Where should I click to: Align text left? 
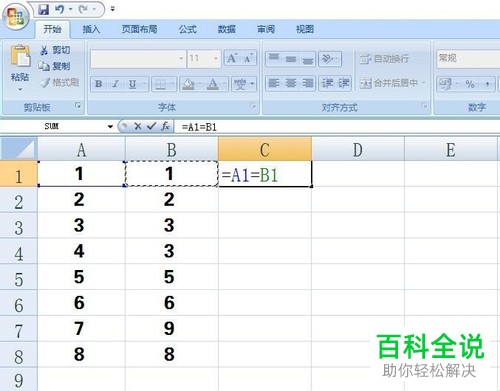pos(274,83)
